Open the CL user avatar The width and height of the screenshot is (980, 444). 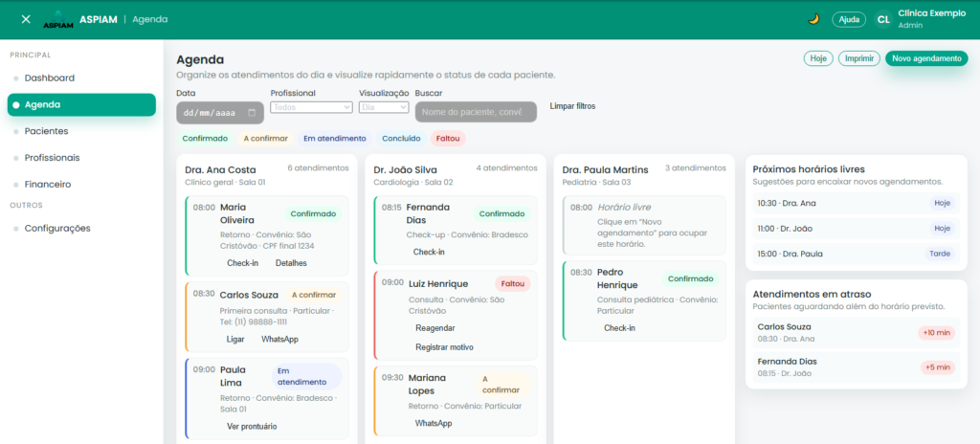(883, 19)
